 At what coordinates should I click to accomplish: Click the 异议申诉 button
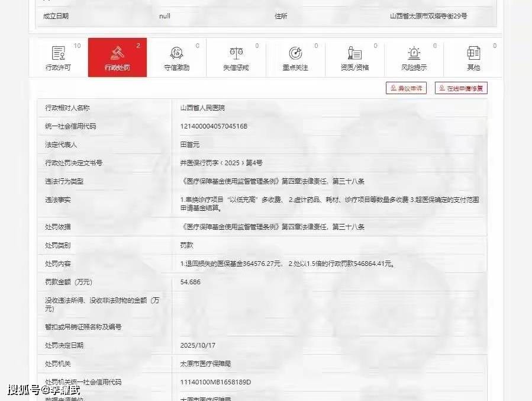point(406,88)
